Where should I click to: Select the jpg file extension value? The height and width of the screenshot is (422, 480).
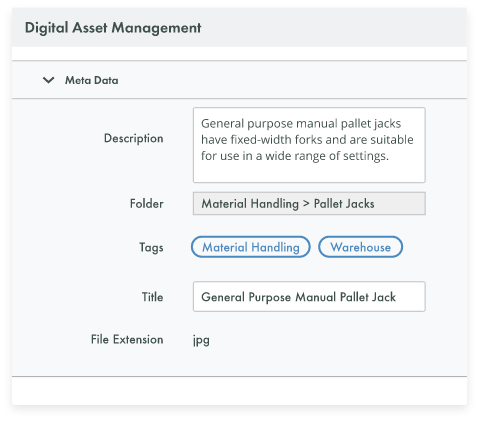tap(201, 340)
